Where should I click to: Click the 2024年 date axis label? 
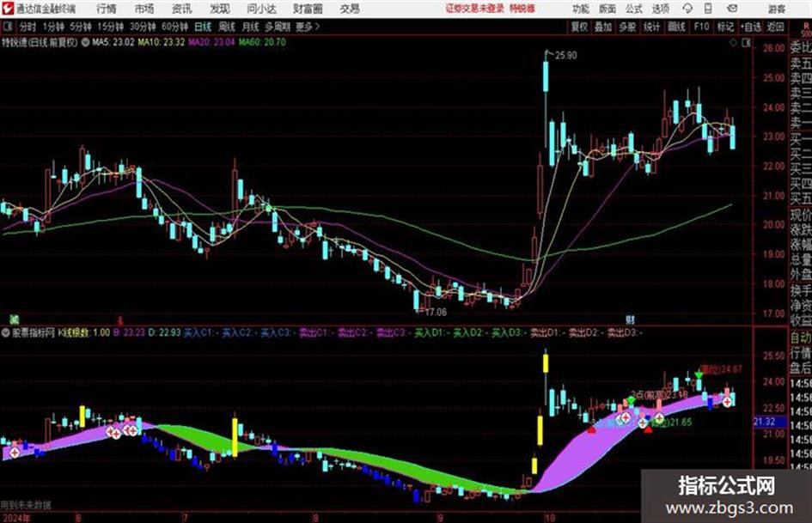15,517
